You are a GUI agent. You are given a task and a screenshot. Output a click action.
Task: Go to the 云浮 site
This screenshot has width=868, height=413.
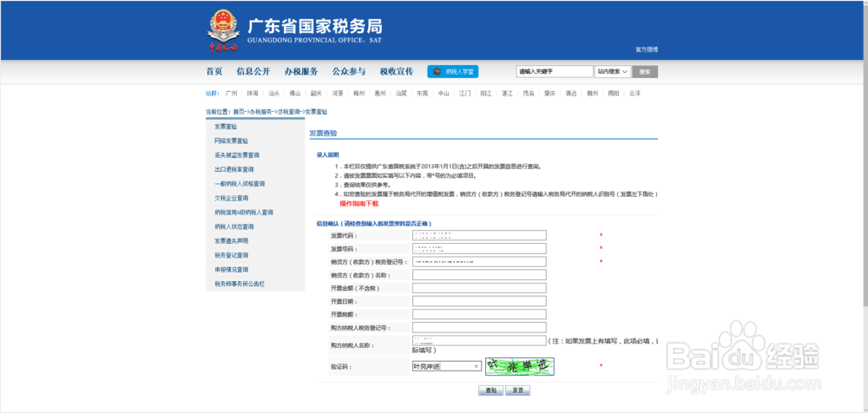tap(635, 94)
